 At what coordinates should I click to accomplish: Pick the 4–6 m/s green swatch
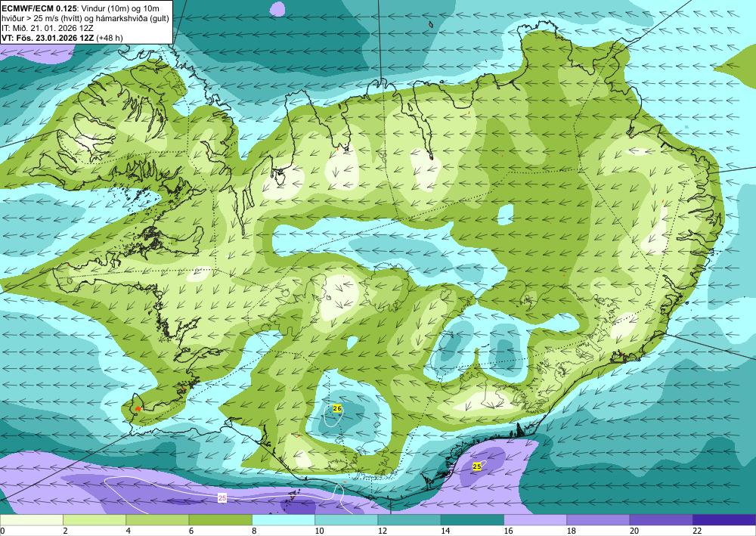pos(157,520)
